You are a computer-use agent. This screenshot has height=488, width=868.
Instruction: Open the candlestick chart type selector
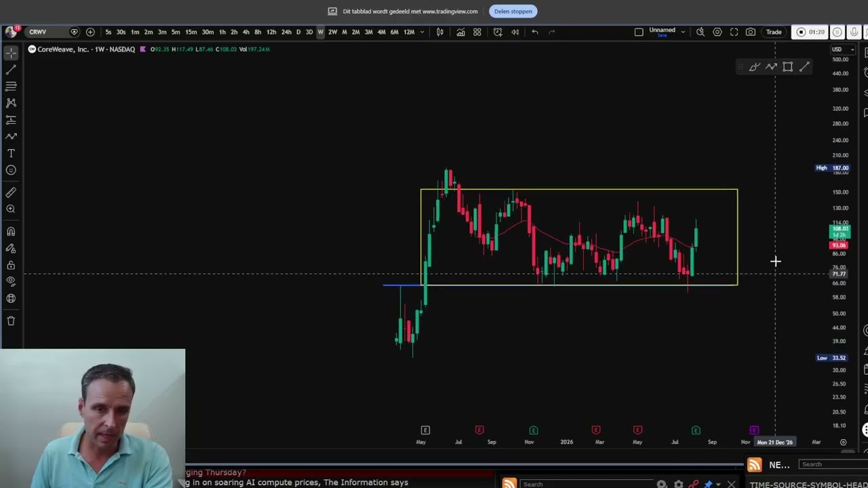pyautogui.click(x=440, y=32)
